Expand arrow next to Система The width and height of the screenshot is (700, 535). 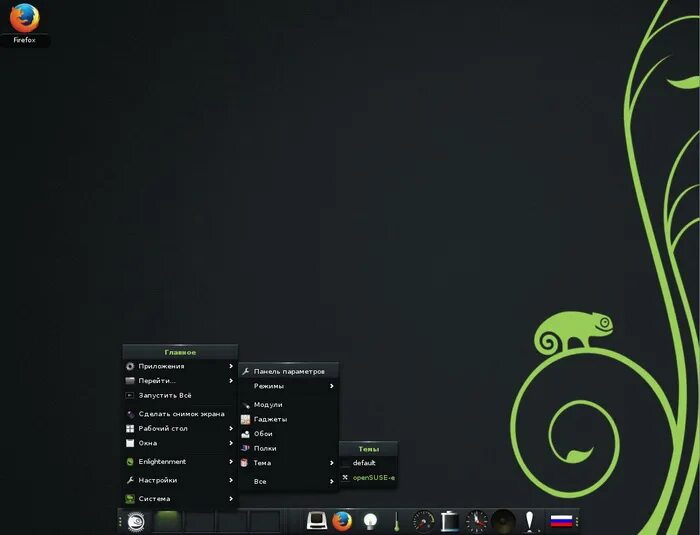click(231, 499)
